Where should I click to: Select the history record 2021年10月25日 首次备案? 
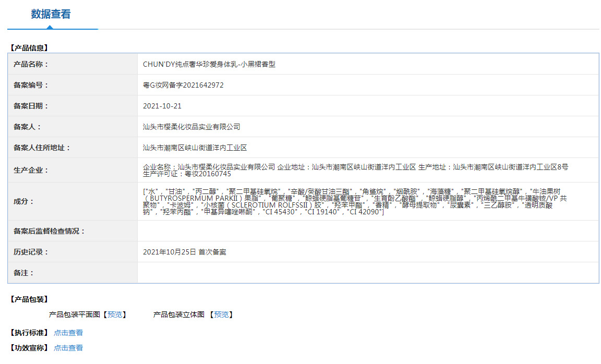pos(184,252)
